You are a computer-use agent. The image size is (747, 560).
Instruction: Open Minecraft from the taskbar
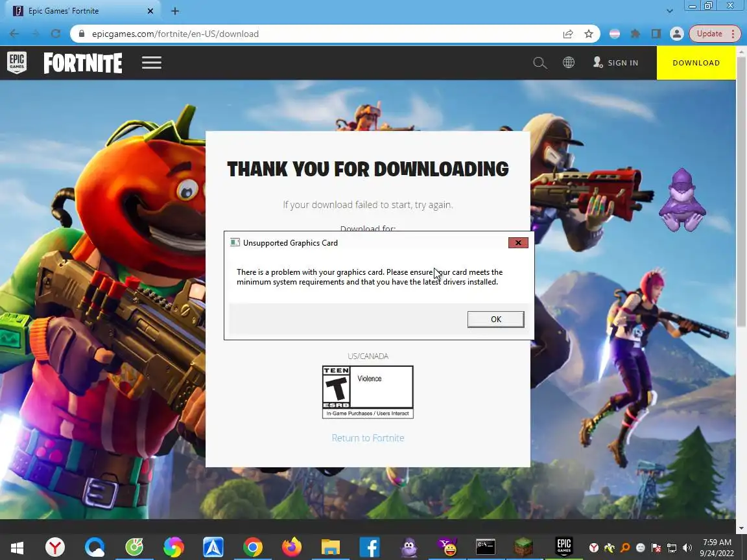click(x=523, y=546)
